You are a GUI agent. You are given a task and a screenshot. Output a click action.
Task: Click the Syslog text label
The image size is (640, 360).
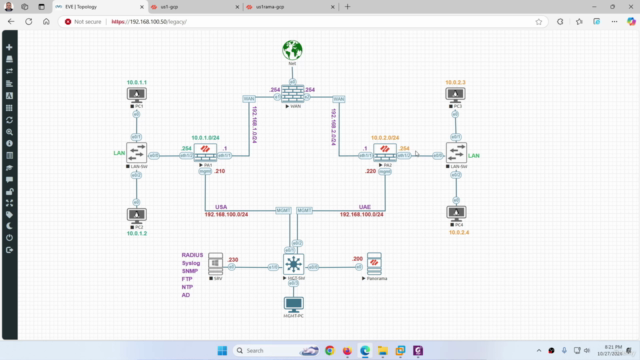click(x=191, y=263)
